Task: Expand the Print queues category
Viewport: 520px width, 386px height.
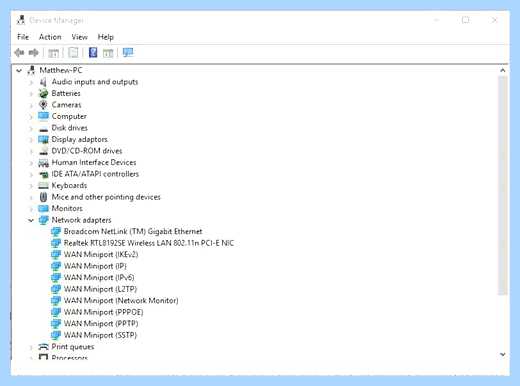Action: click(x=31, y=347)
